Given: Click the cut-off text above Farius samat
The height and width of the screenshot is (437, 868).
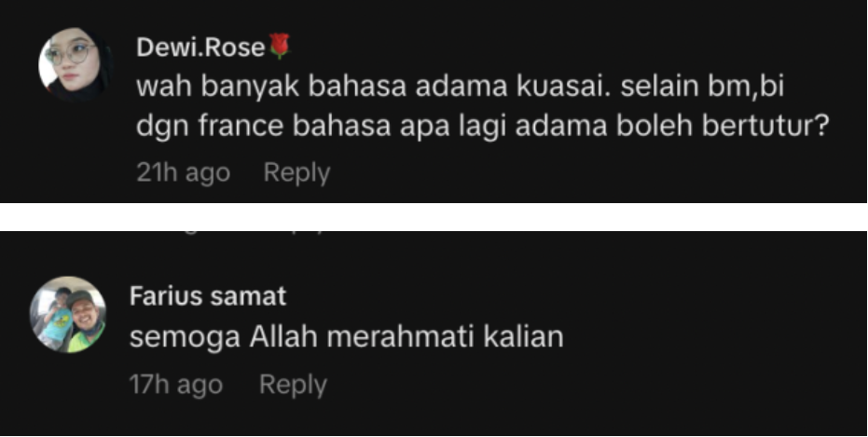Looking at the screenshot, I should [x=243, y=234].
